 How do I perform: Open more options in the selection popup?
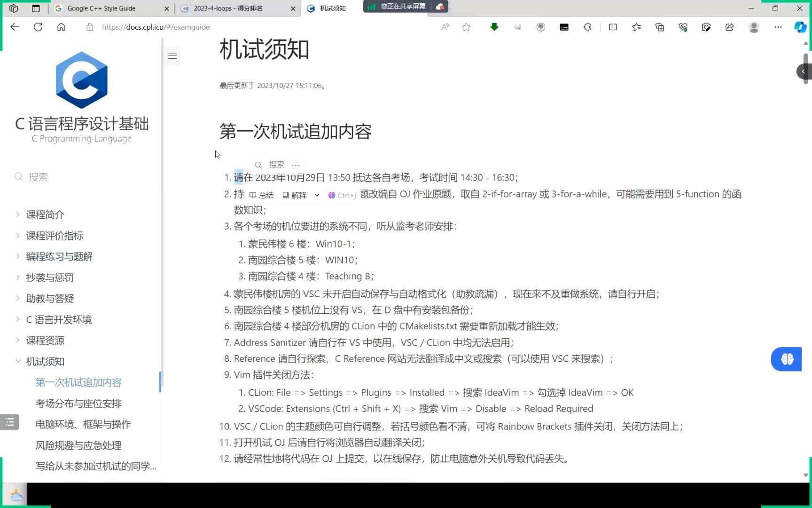coord(296,165)
